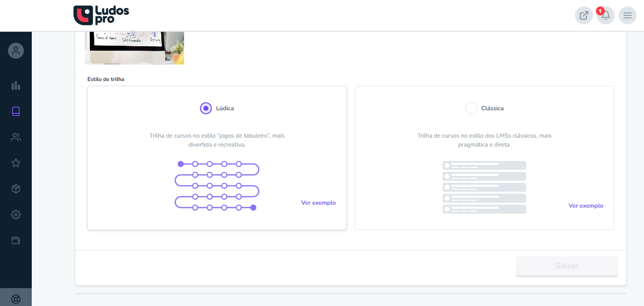Image resolution: width=644 pixels, height=306 pixels.
Task: Click the Salvar button
Action: [567, 266]
